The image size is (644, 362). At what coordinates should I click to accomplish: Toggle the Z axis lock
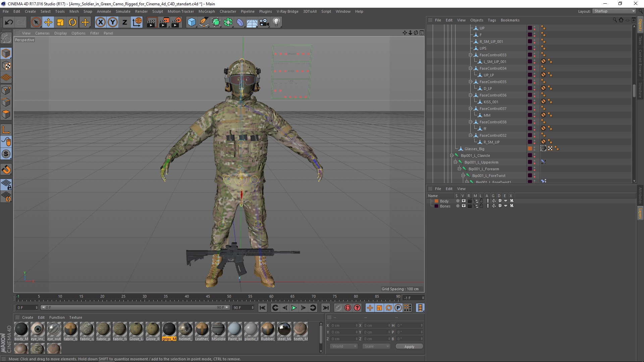point(125,22)
